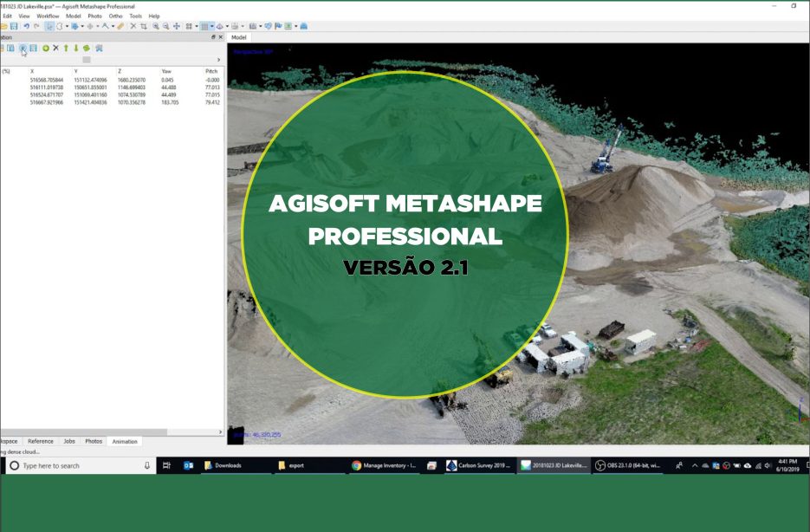Click the Delete Selection X icon in main toolbar
The image size is (810, 532).
click(x=133, y=26)
